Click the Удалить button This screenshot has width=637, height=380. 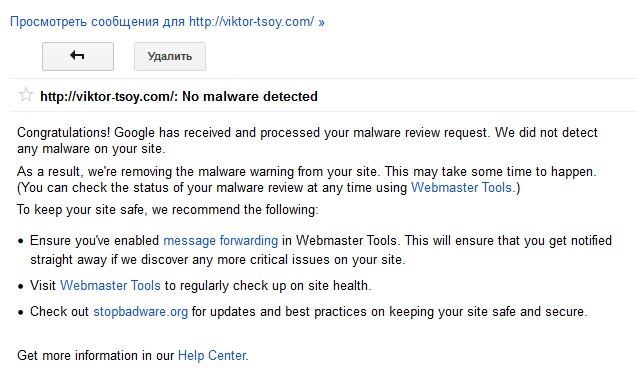point(170,56)
